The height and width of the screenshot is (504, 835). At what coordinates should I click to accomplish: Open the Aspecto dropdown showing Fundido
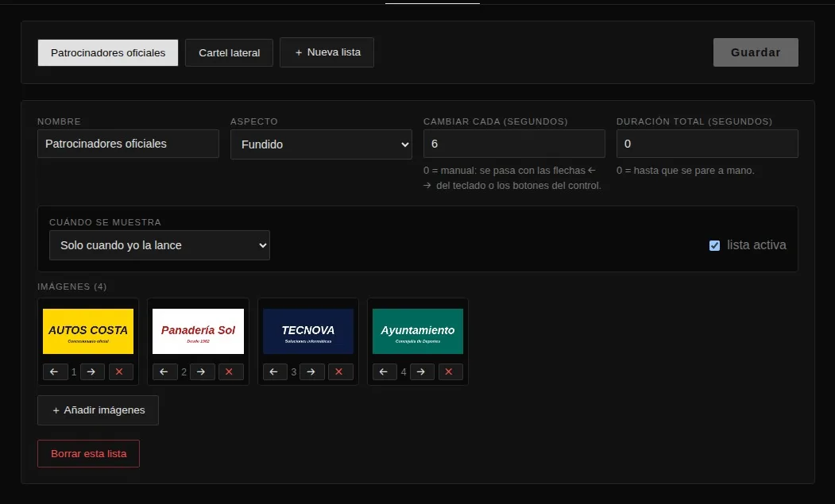(321, 144)
